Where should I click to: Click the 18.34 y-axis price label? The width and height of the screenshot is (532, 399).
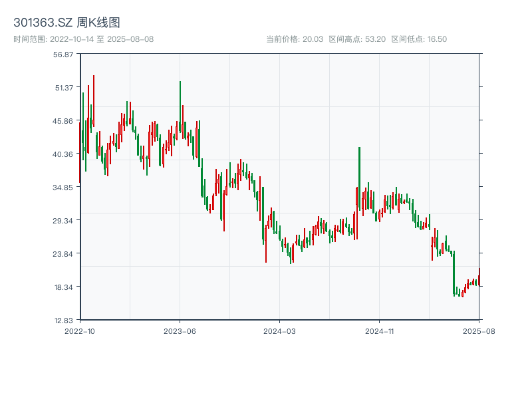[64, 287]
